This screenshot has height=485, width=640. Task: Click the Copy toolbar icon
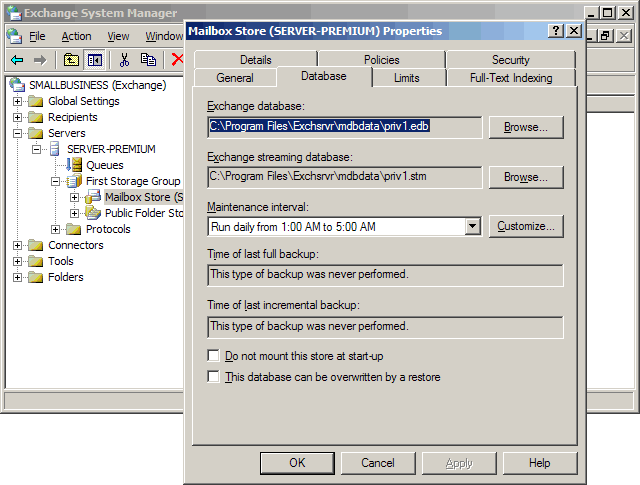tap(148, 60)
